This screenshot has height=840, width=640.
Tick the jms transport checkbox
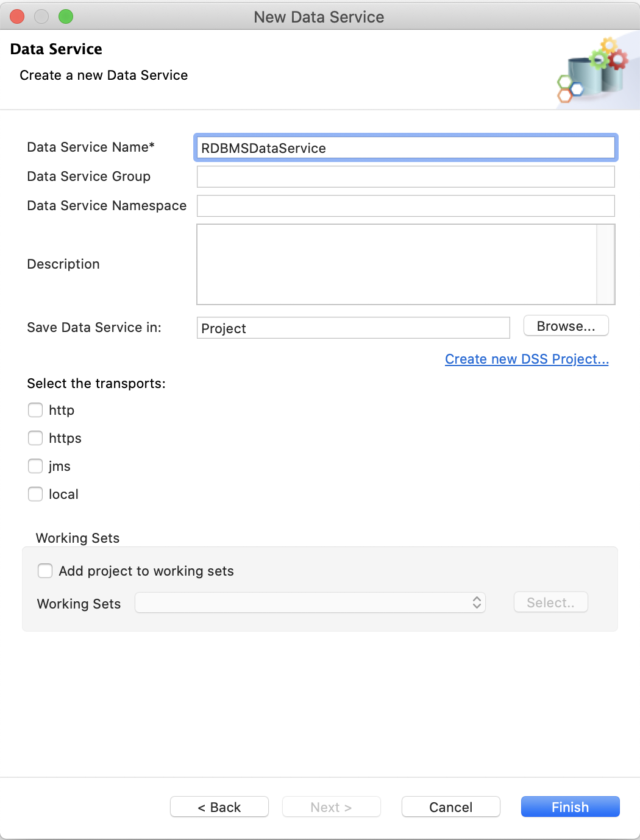(x=35, y=466)
